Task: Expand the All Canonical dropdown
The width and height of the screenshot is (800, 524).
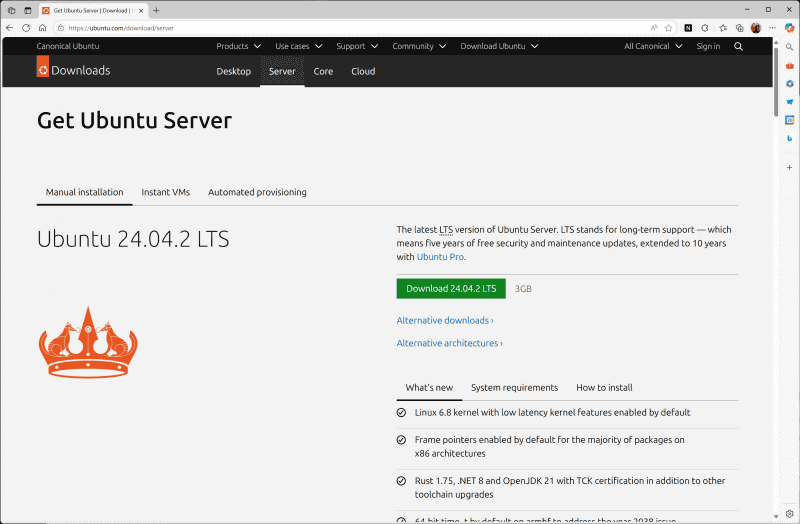Action: click(x=653, y=46)
